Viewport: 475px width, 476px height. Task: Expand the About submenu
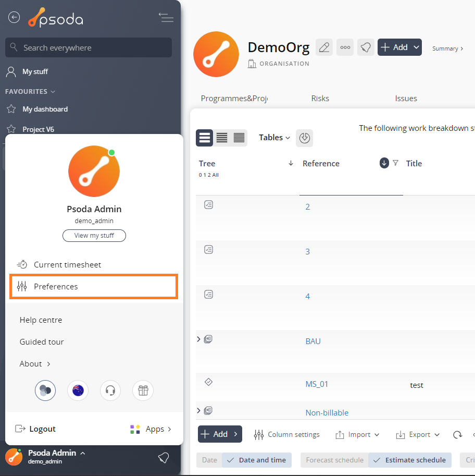pyautogui.click(x=35, y=364)
